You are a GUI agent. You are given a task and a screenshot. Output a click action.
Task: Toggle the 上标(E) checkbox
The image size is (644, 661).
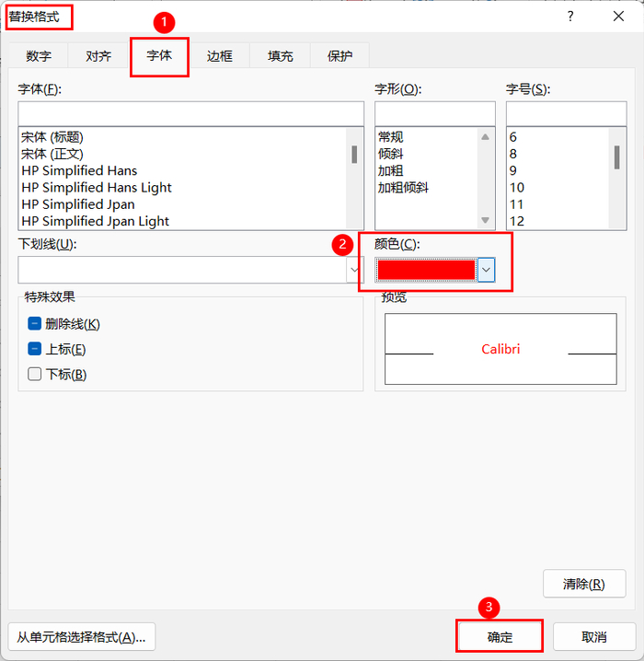[35, 349]
